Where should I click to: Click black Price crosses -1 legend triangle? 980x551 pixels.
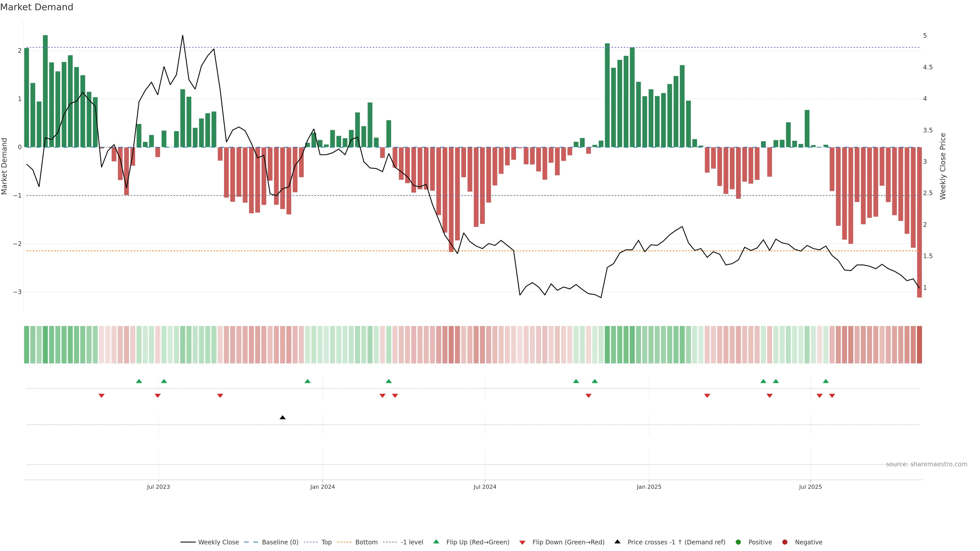coord(617,542)
